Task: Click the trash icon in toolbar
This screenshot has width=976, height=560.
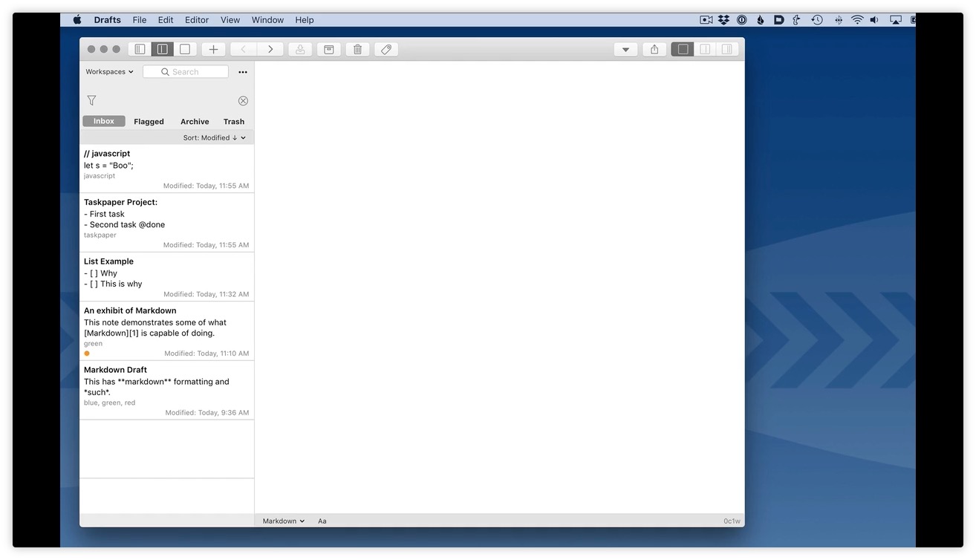Action: [x=357, y=50]
